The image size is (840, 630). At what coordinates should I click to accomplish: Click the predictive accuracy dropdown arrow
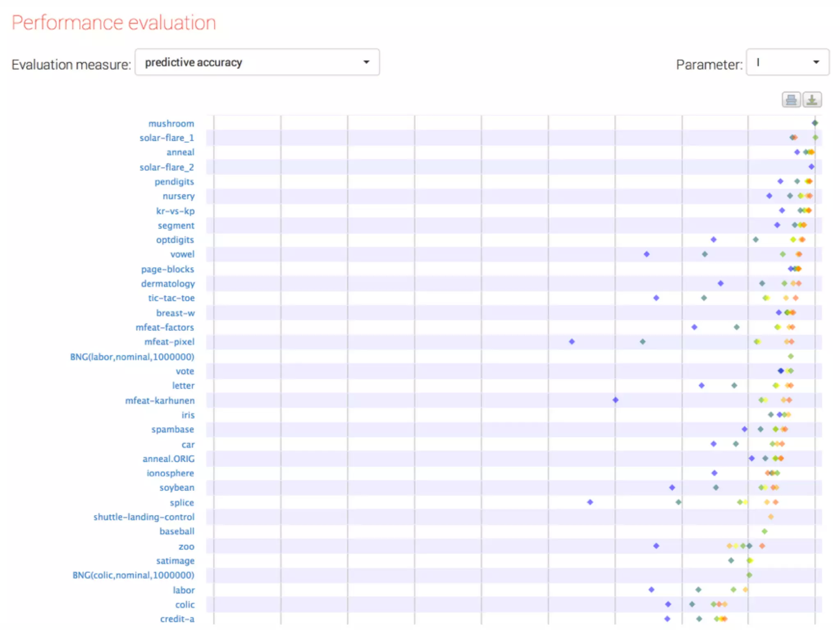pyautogui.click(x=366, y=62)
